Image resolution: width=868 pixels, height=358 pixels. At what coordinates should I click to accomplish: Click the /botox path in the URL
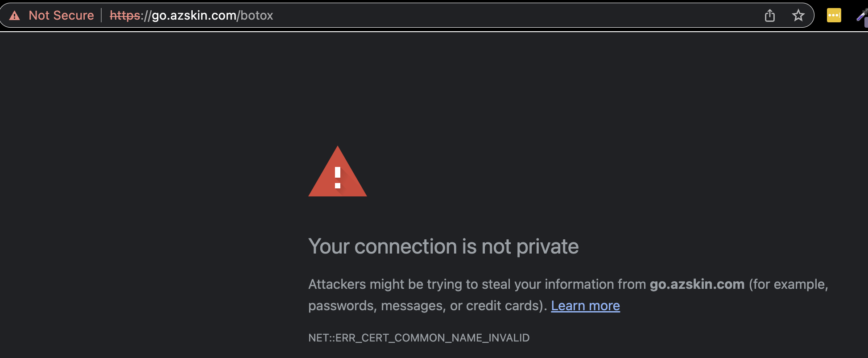[255, 16]
